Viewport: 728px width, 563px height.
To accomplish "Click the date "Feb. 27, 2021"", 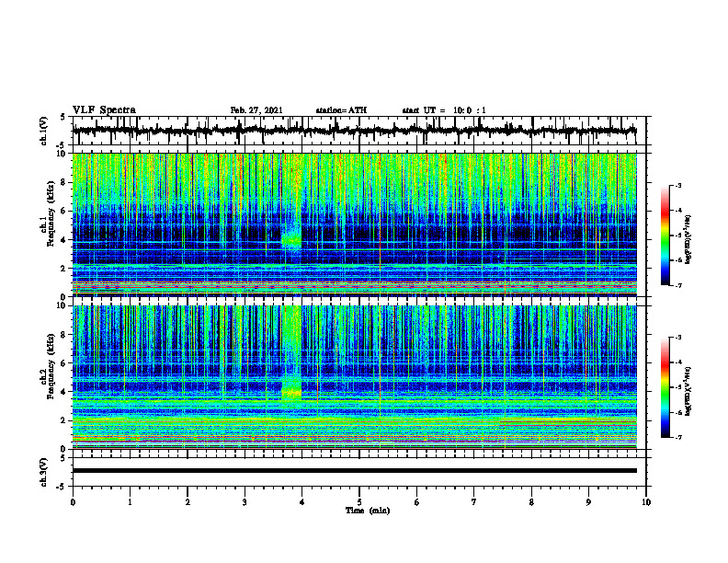I will click(x=256, y=110).
